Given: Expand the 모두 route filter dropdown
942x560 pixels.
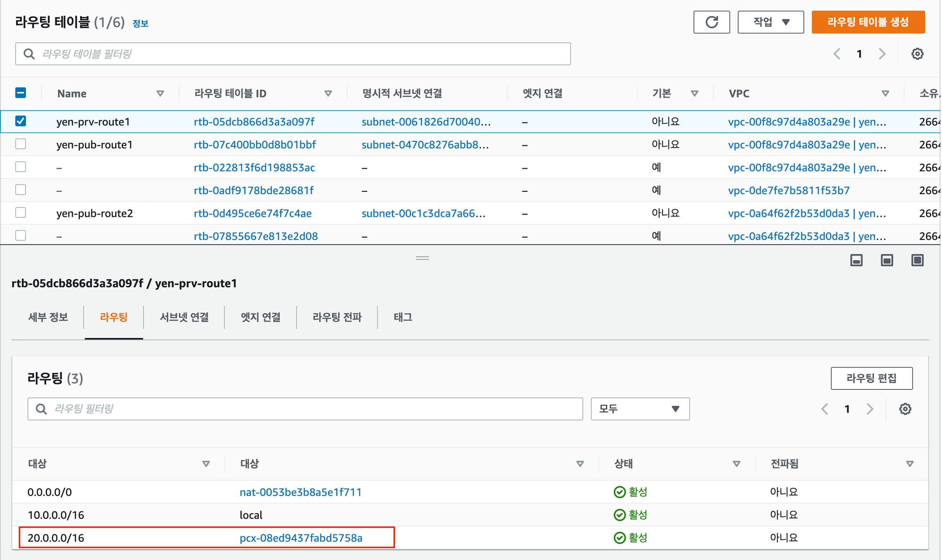Looking at the screenshot, I should tap(640, 409).
